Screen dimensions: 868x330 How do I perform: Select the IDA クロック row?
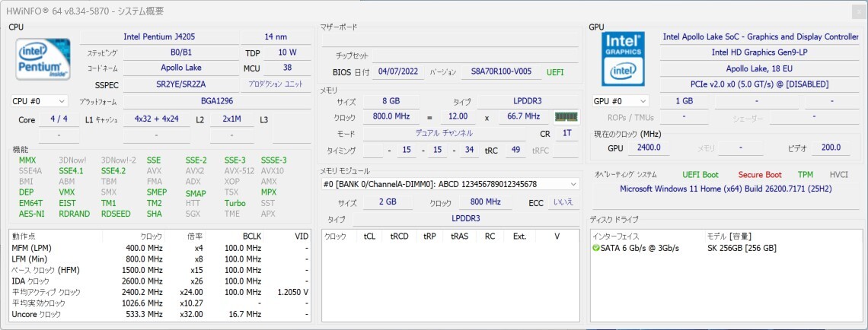[160, 281]
